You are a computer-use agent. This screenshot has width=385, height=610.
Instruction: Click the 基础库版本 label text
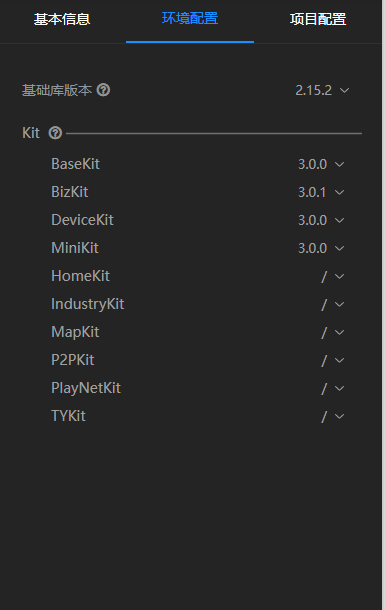coord(57,90)
